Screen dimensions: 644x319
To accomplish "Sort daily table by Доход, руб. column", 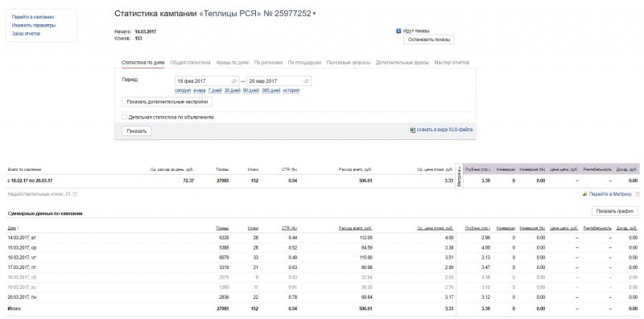I will click(627, 228).
